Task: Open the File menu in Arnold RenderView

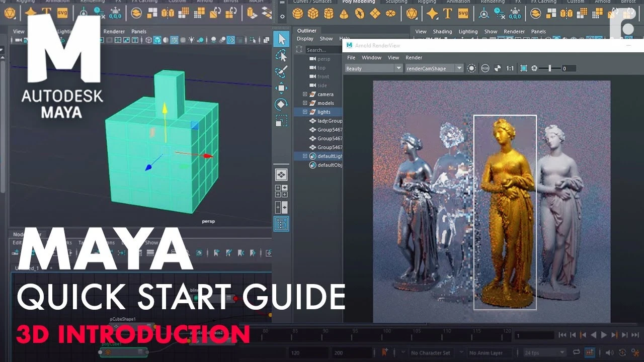Action: pos(351,58)
